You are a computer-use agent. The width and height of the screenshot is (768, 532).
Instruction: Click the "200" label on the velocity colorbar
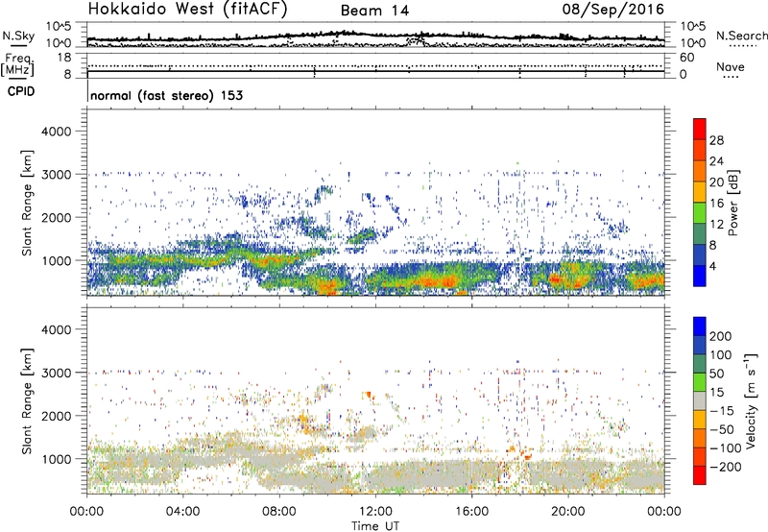click(x=720, y=336)
